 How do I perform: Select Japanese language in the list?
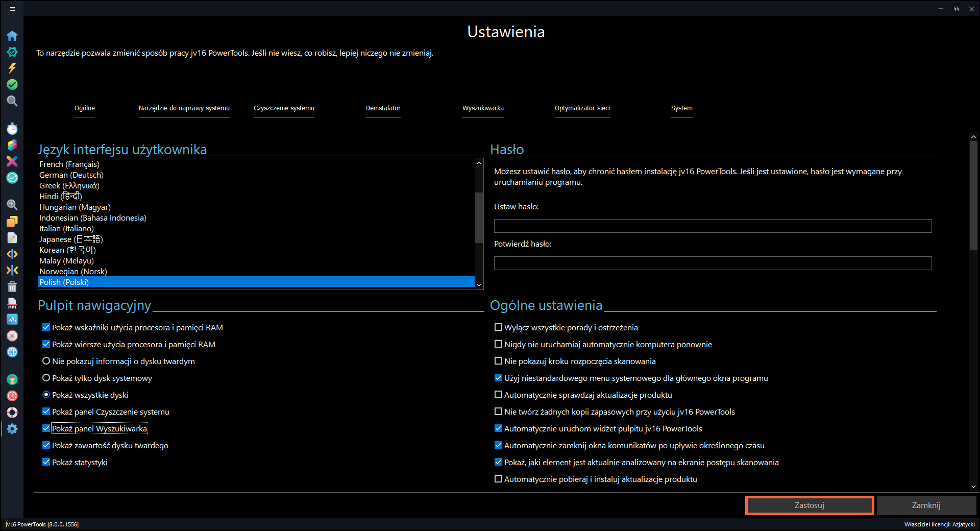click(x=257, y=239)
